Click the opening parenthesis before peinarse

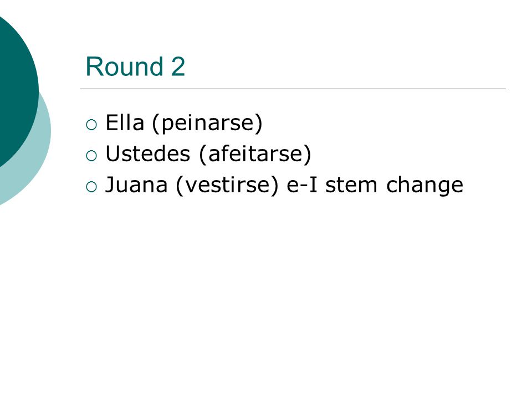[x=155, y=124]
